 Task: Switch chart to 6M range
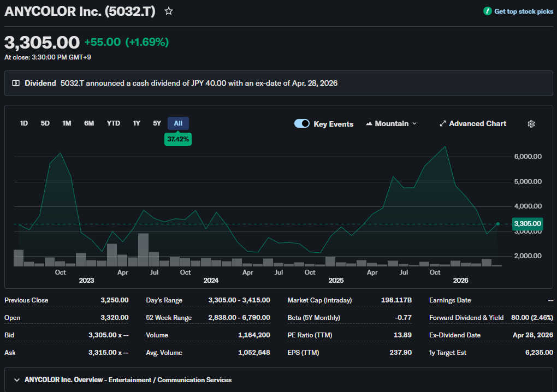click(x=89, y=123)
